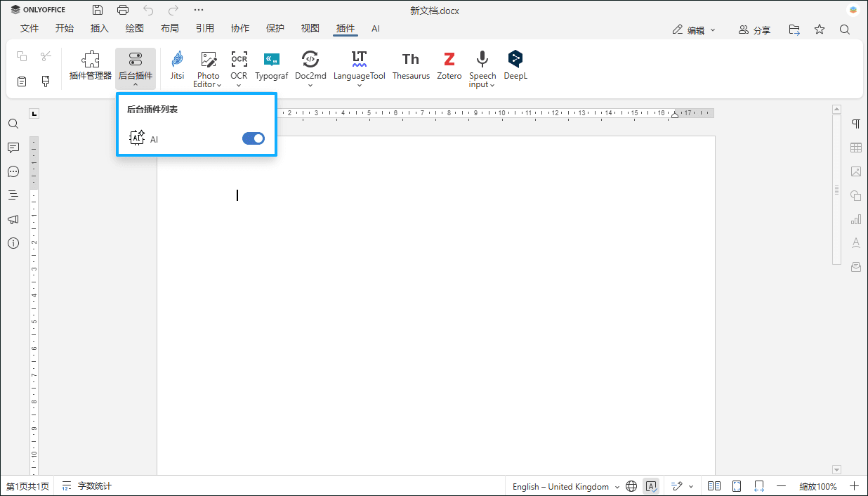The width and height of the screenshot is (868, 496).
Task: Open the Zotero plugin
Action: click(x=449, y=65)
